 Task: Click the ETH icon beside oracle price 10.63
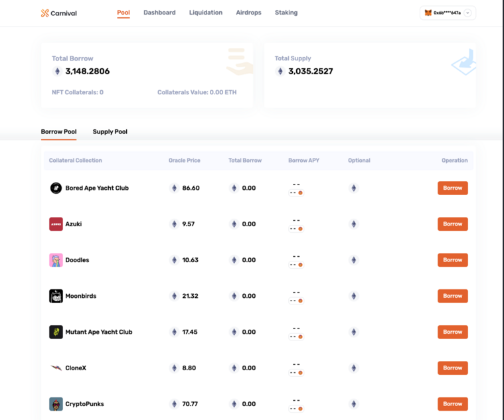click(174, 260)
